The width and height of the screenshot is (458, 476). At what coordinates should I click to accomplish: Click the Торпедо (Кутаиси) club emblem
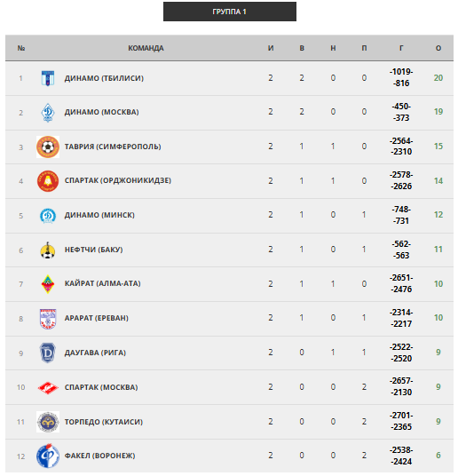48,422
